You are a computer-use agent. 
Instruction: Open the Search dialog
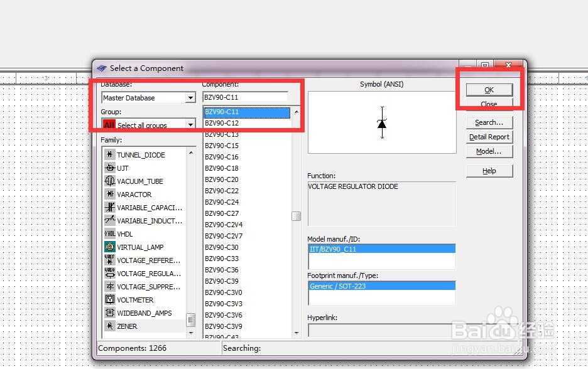point(489,122)
